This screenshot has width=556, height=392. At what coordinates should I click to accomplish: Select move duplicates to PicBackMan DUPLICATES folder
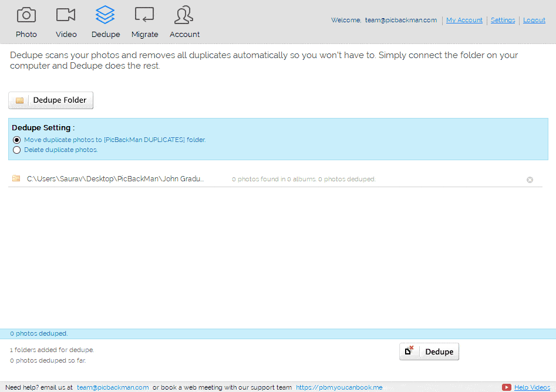click(x=16, y=140)
